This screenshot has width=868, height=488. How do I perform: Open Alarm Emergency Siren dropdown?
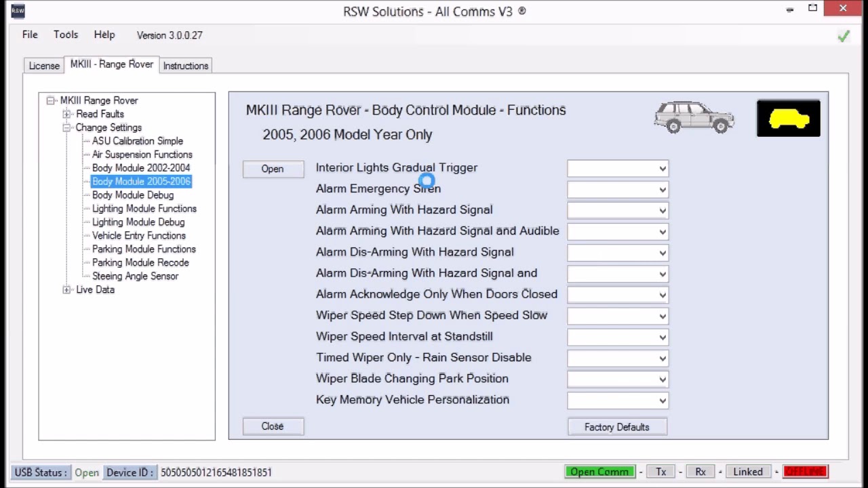[618, 190]
